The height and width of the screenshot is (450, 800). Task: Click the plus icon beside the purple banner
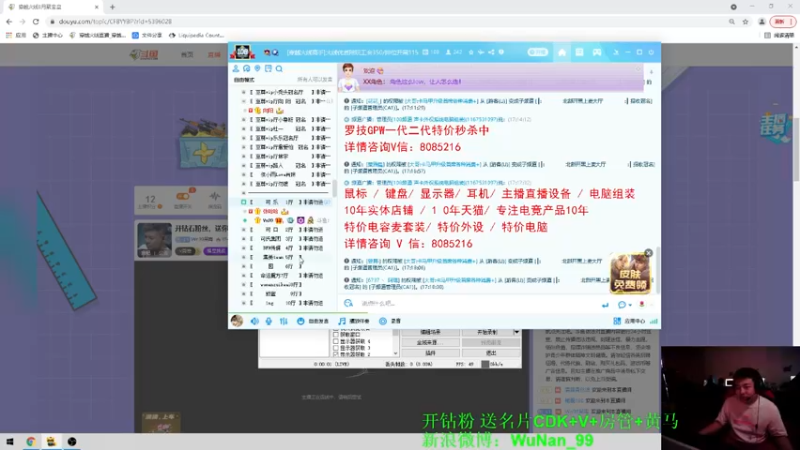(x=651, y=72)
